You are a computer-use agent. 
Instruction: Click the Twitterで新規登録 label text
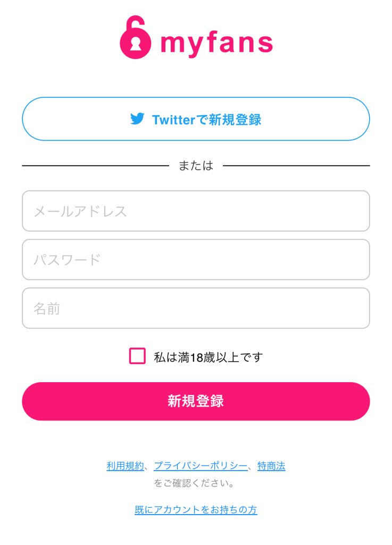click(206, 119)
